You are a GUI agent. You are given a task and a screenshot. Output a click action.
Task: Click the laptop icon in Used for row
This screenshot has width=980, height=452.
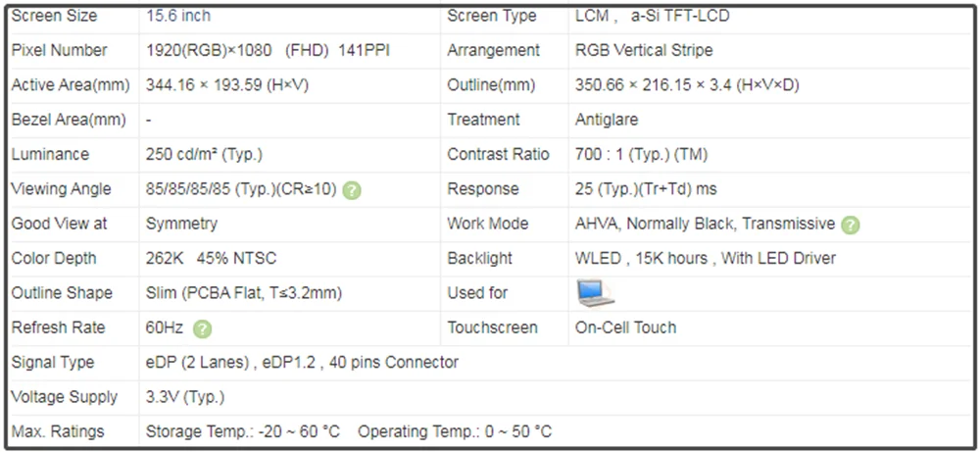click(595, 292)
